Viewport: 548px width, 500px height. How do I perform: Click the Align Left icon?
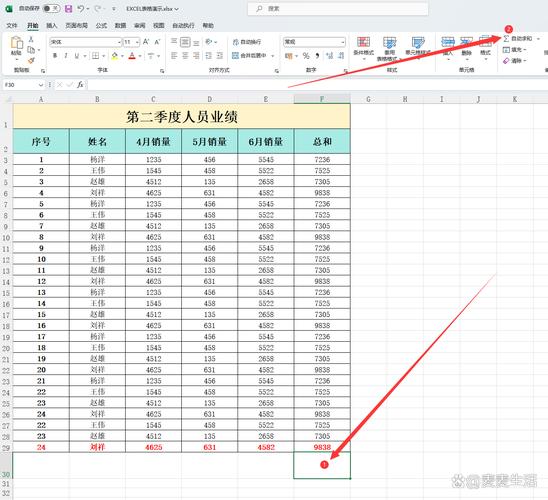(x=174, y=56)
